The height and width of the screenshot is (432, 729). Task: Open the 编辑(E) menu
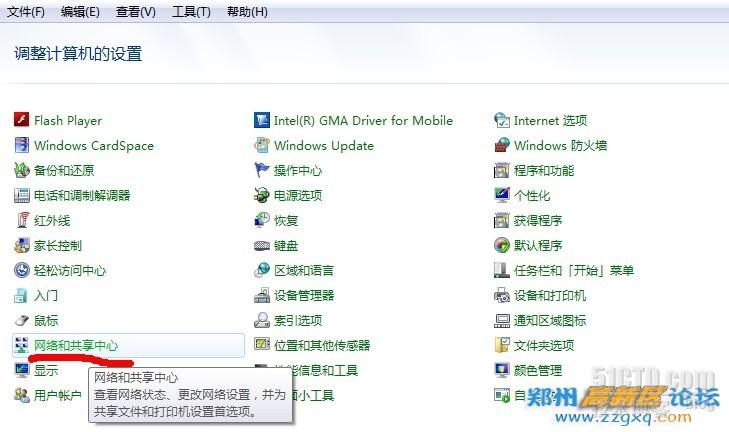point(80,12)
